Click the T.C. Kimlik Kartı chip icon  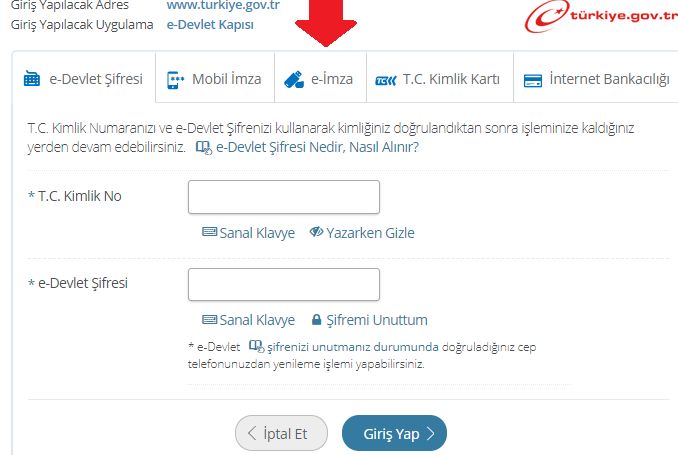coord(386,80)
